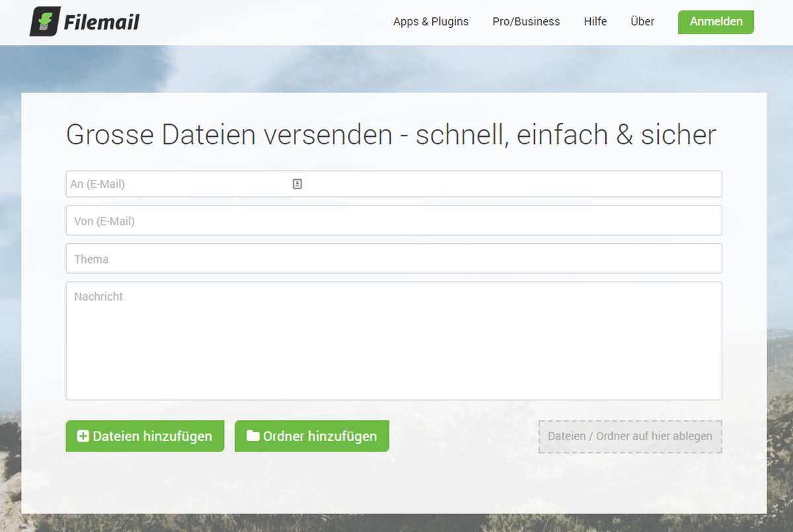The width and height of the screenshot is (793, 532).
Task: Open the Über menu item
Action: pyautogui.click(x=642, y=22)
